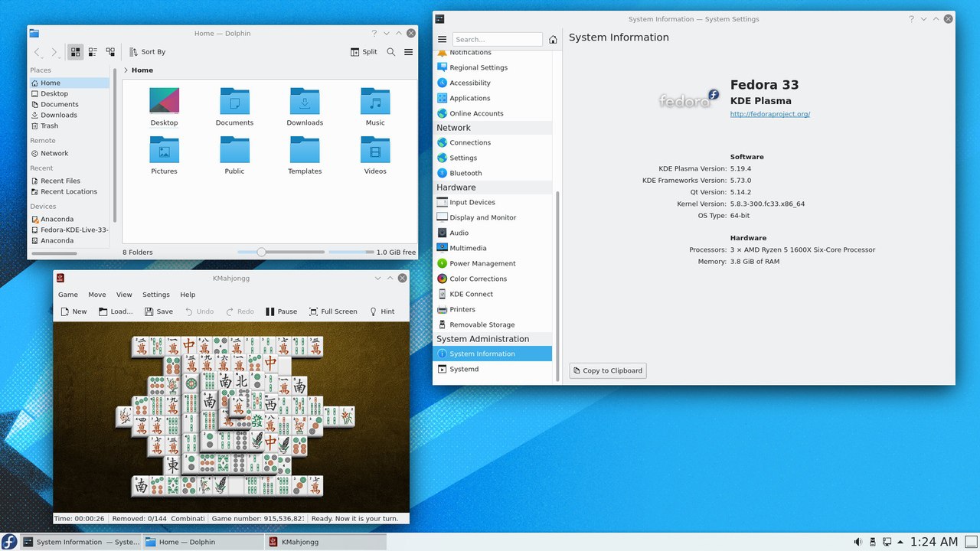Image resolution: width=980 pixels, height=551 pixels.
Task: Click Copy to Clipboard button
Action: 608,370
